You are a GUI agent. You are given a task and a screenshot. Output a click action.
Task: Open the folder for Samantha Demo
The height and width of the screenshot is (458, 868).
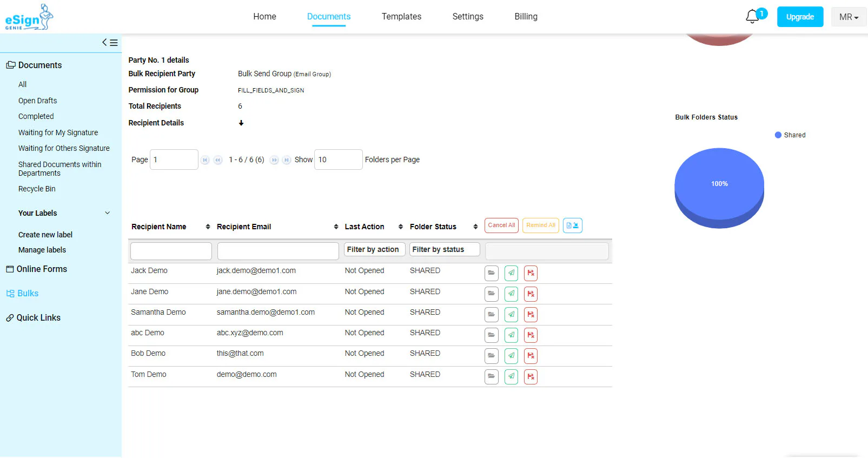[491, 314]
